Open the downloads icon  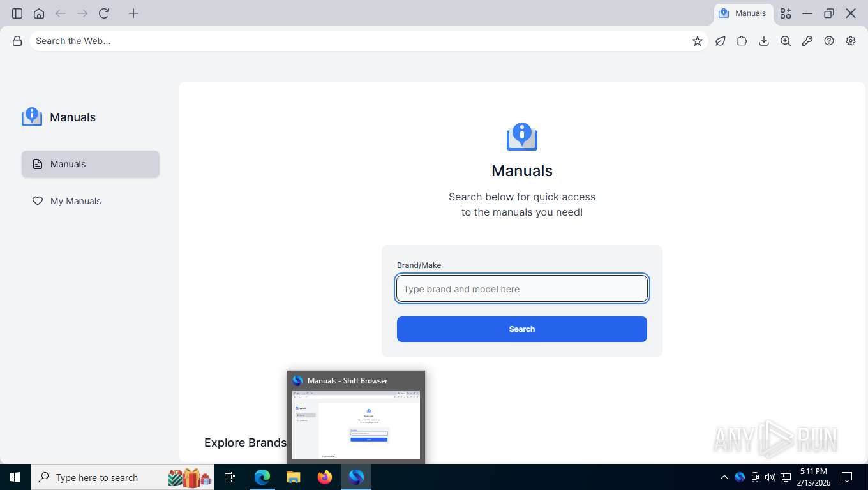point(764,41)
